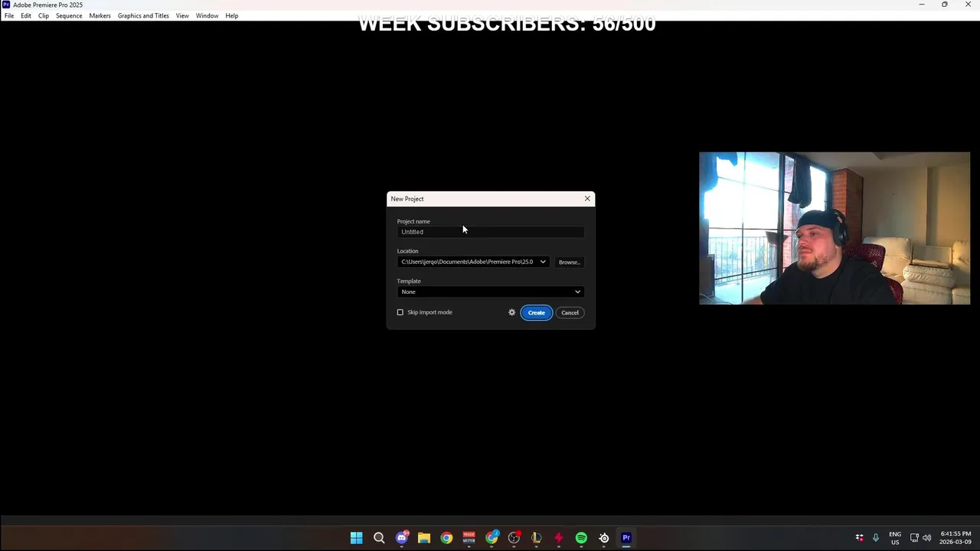Click the Cancel button
Screen dimensions: 980x551
[x=570, y=312]
